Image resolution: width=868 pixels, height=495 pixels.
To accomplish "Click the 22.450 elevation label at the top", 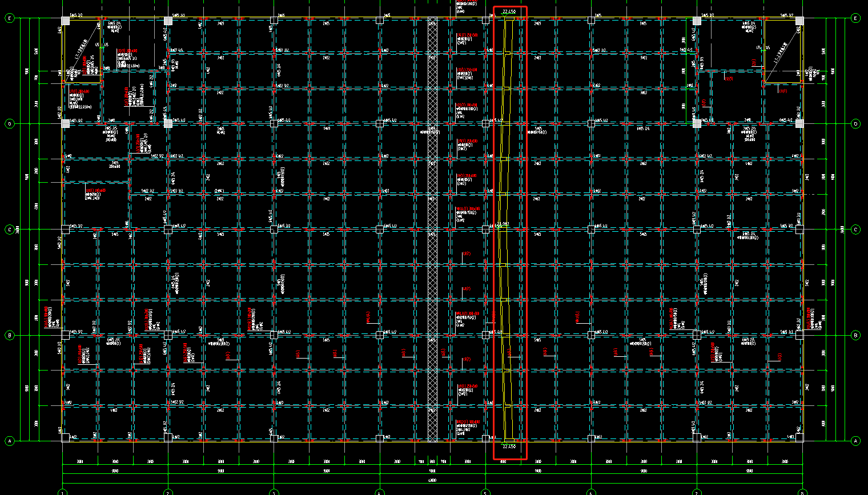I will 509,11.
